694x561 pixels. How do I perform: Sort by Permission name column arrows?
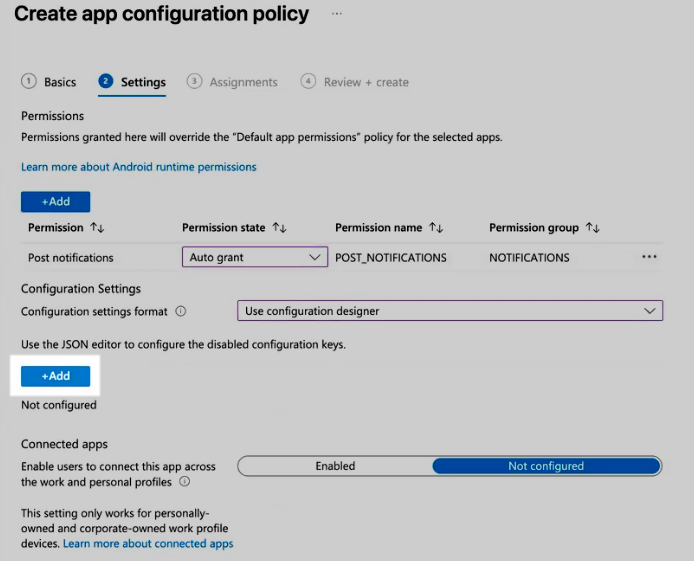click(435, 228)
